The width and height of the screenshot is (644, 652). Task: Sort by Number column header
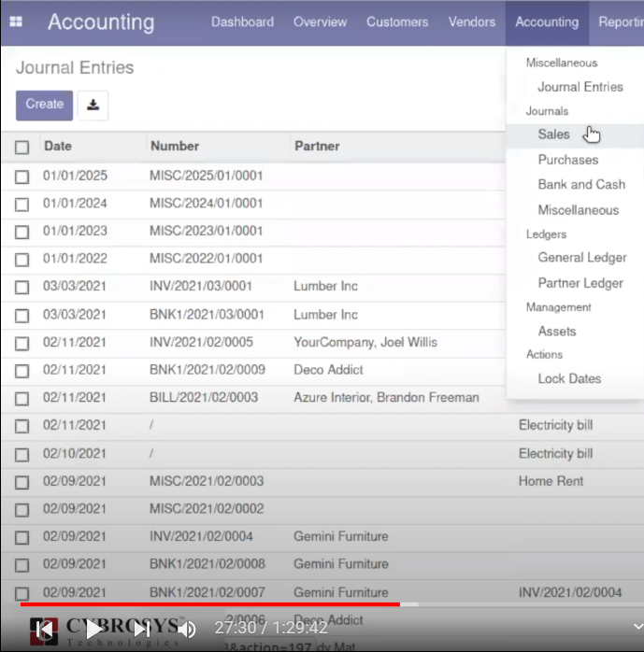pos(175,146)
